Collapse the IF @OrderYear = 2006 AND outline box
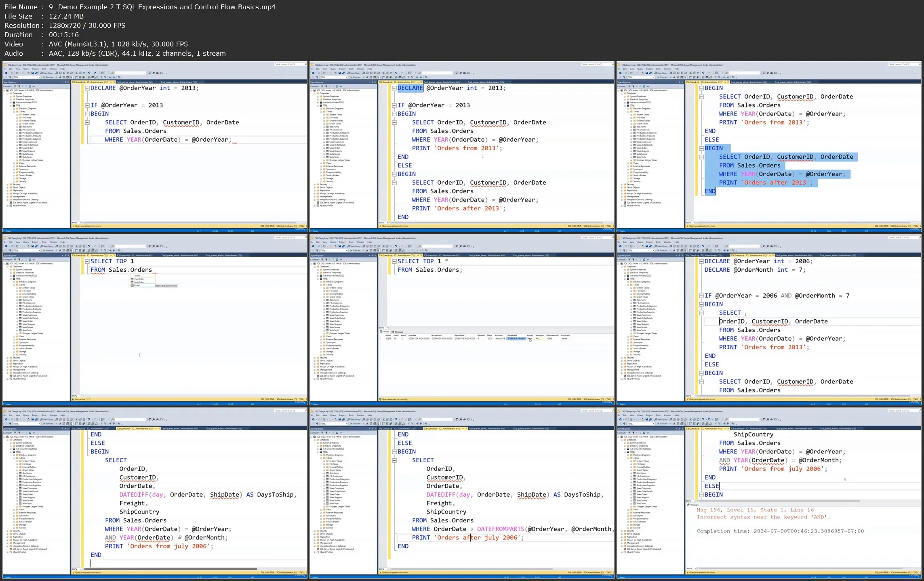Image resolution: width=924 pixels, height=581 pixels. point(701,296)
